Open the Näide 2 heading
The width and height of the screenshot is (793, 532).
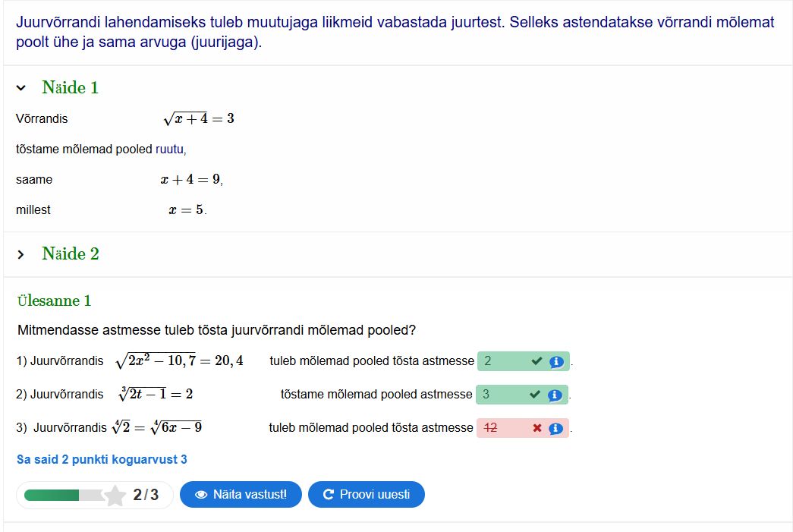(71, 254)
